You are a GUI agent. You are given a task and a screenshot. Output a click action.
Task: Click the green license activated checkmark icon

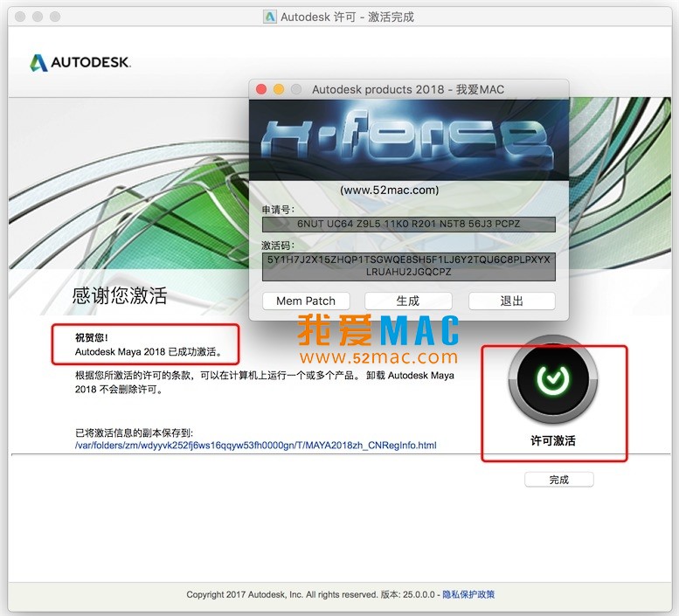[552, 379]
